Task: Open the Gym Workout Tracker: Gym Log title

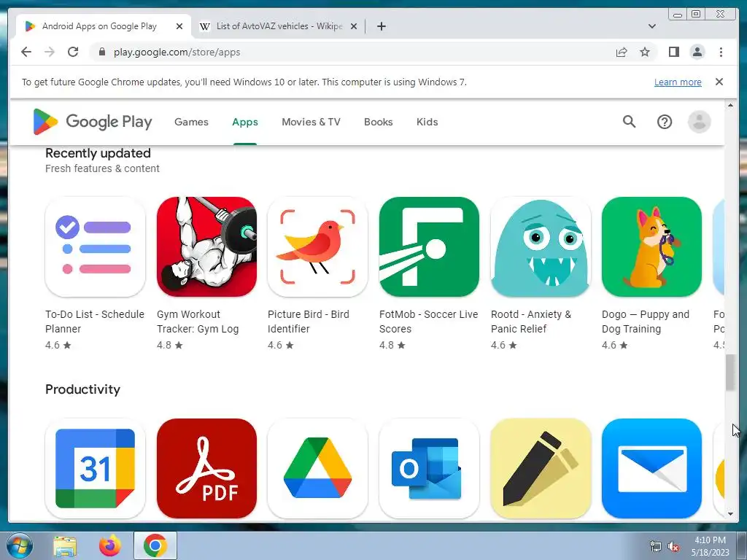Action: pos(198,322)
